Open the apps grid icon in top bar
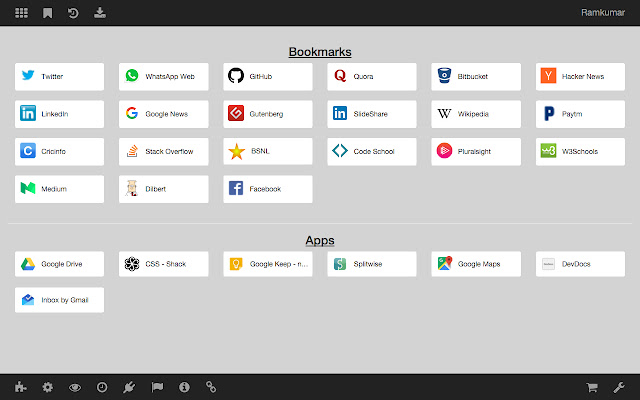 [21, 13]
